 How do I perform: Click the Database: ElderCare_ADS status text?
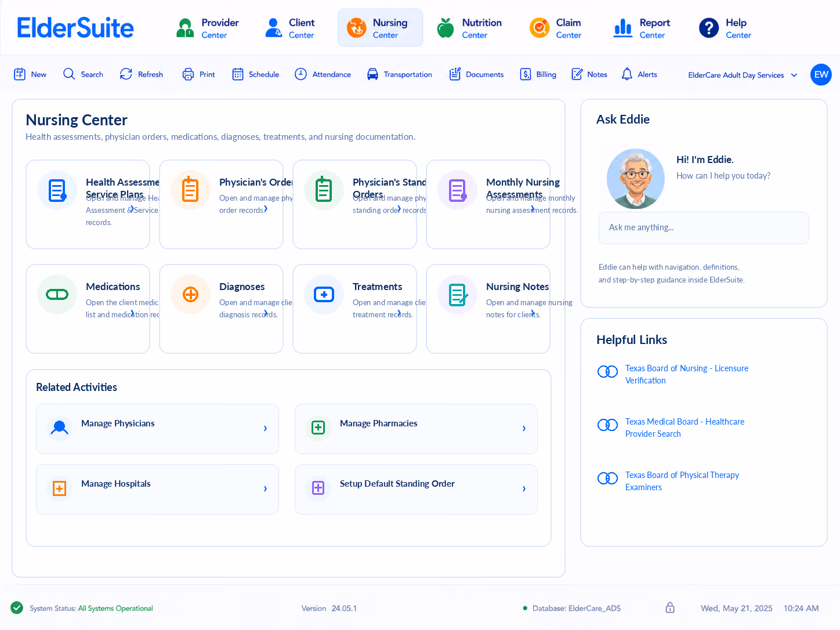(x=577, y=609)
